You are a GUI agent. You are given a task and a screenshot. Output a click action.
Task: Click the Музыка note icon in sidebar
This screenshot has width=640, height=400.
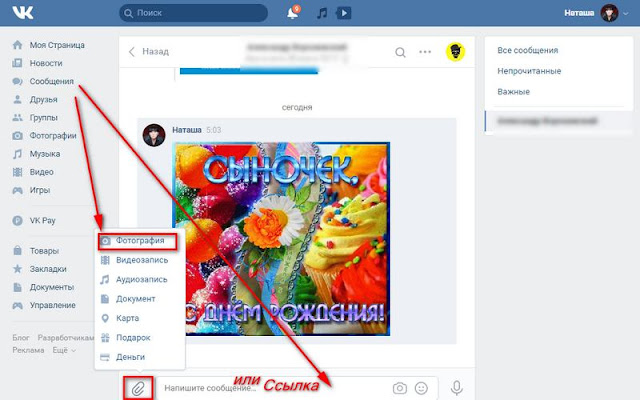[17, 154]
